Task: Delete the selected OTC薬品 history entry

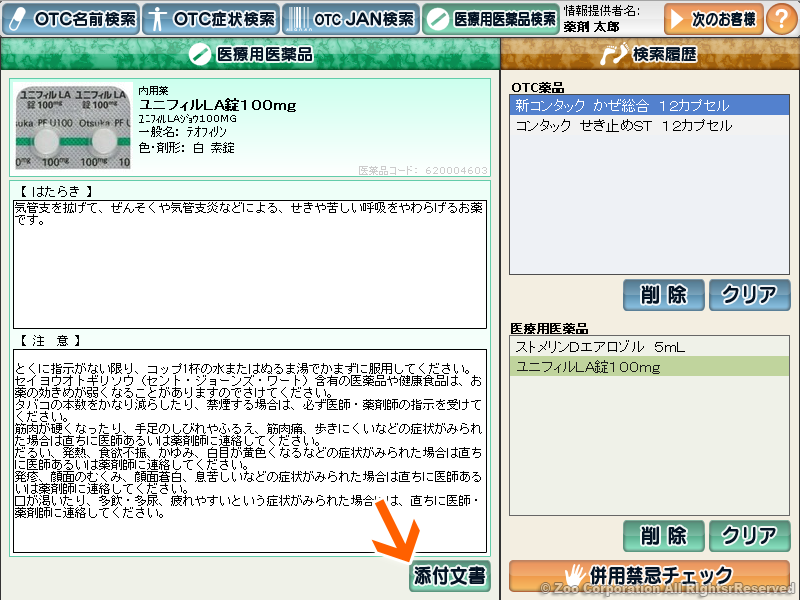Action: click(663, 295)
